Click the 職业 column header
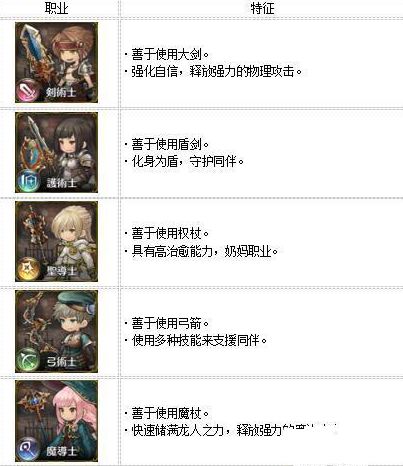The height and width of the screenshot is (466, 403). [57, 8]
